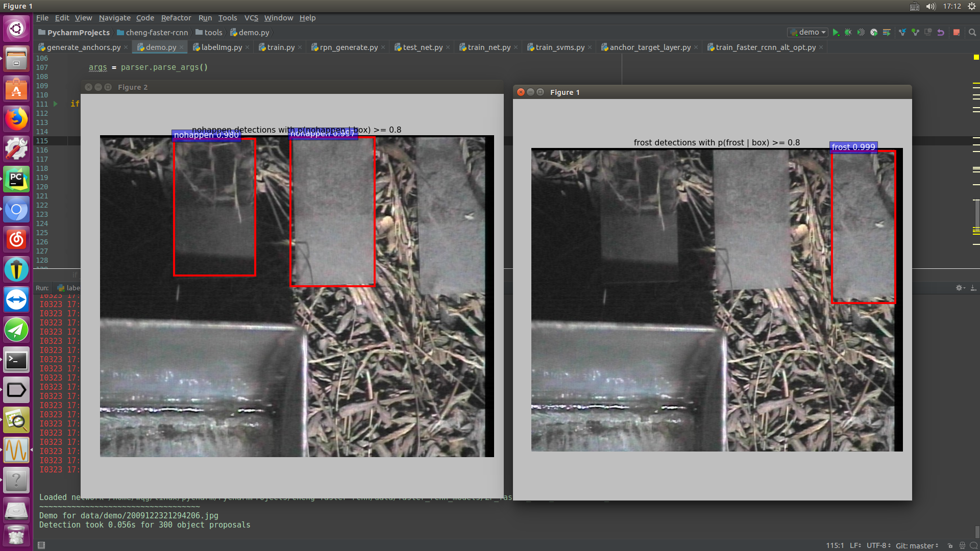Run demo with coverage
Image resolution: width=980 pixels, height=551 pixels.
tap(861, 32)
